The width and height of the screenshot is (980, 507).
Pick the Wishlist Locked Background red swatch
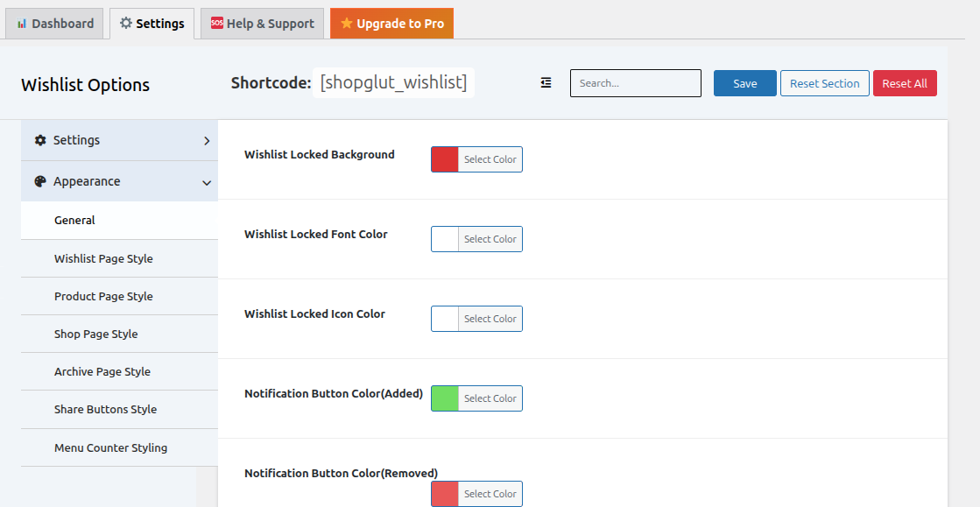[445, 159]
